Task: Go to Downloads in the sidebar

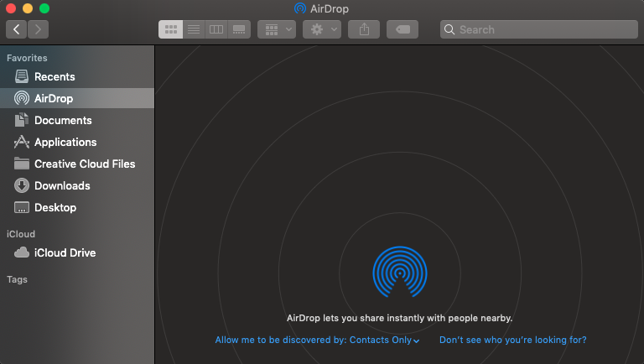Action: point(62,185)
